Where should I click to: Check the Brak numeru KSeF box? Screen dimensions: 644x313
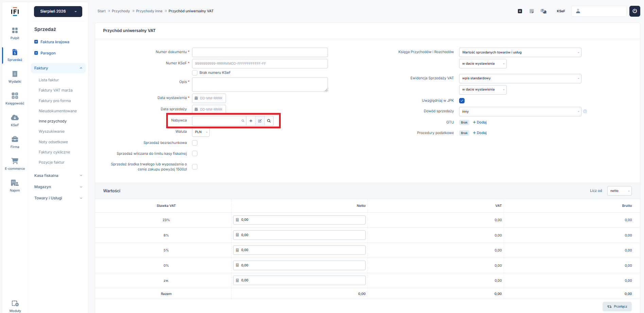tap(195, 73)
